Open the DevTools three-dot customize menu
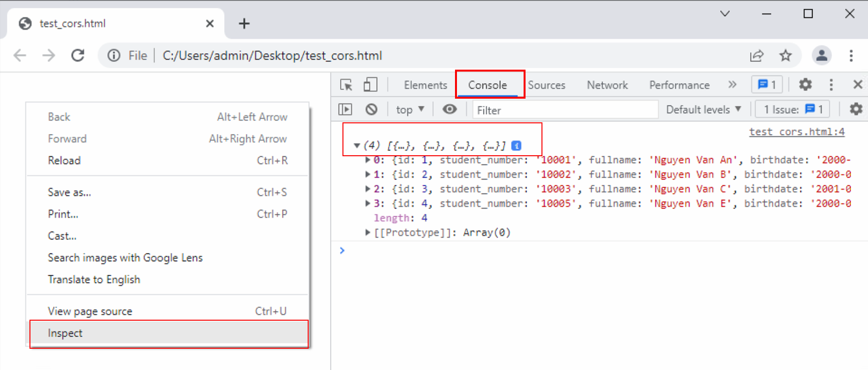Image resolution: width=868 pixels, height=370 pixels. 831,85
